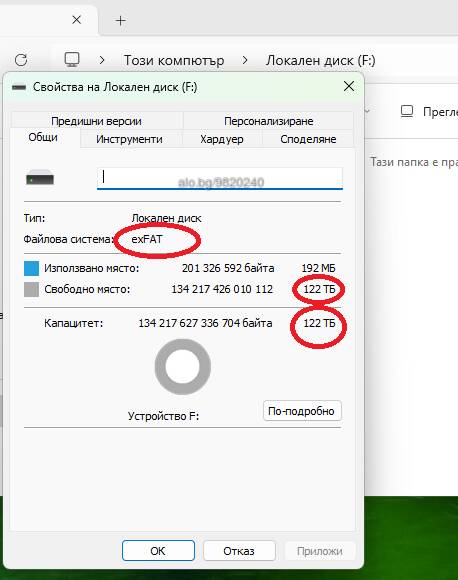Screen dimensions: 458x580
Task: Click the This PC monitor icon in breadcrumb
Action: [72, 60]
